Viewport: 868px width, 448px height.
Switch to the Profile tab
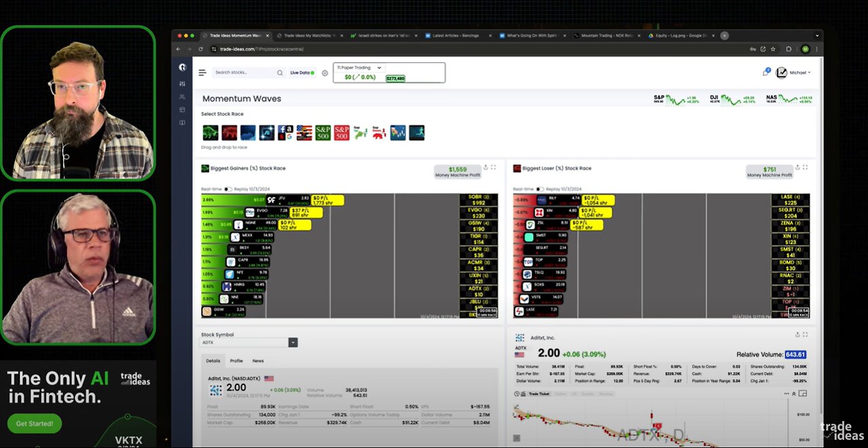[236, 361]
